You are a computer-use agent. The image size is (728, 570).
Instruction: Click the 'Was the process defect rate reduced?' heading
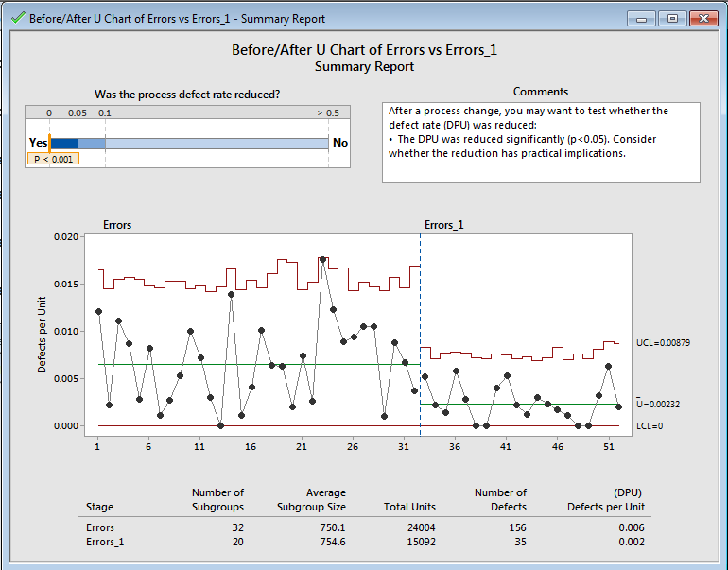187,95
